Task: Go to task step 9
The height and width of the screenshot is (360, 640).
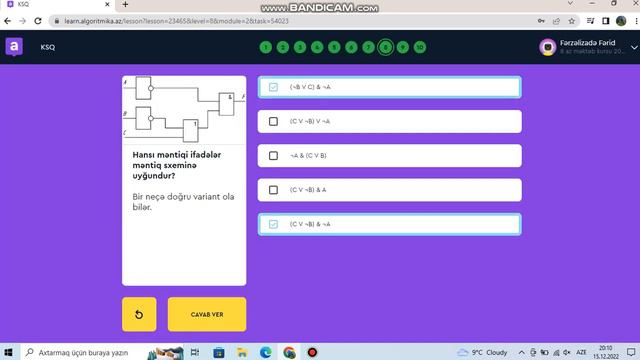Action: (403, 47)
